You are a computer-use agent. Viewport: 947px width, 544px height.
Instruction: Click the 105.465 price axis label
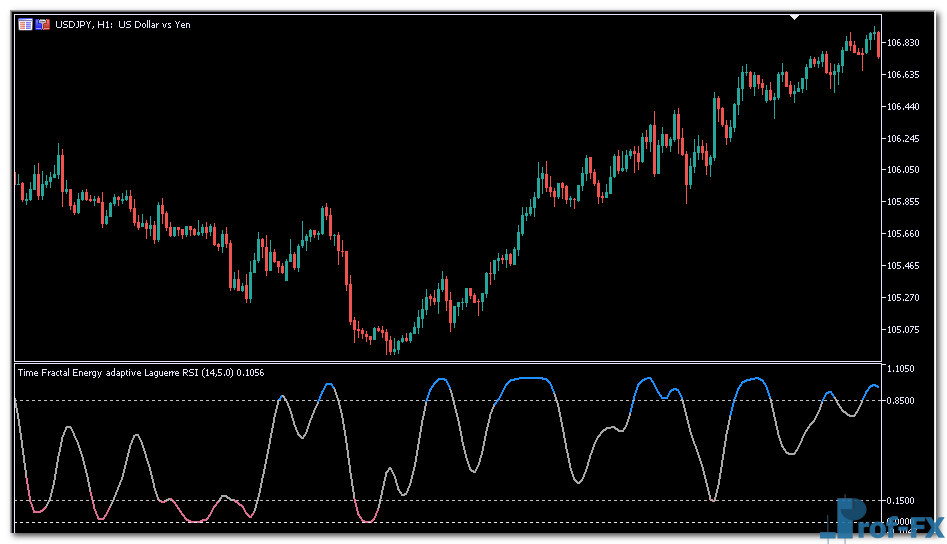pyautogui.click(x=902, y=265)
